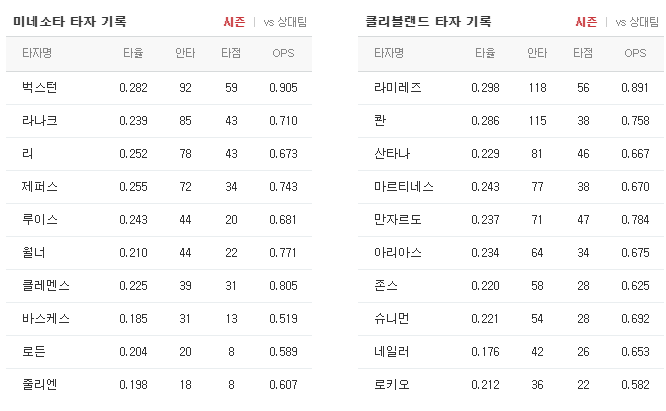Switch to vs 상대팀 in 클리블랜드 table
The width and height of the screenshot is (666, 411).
[637, 22]
